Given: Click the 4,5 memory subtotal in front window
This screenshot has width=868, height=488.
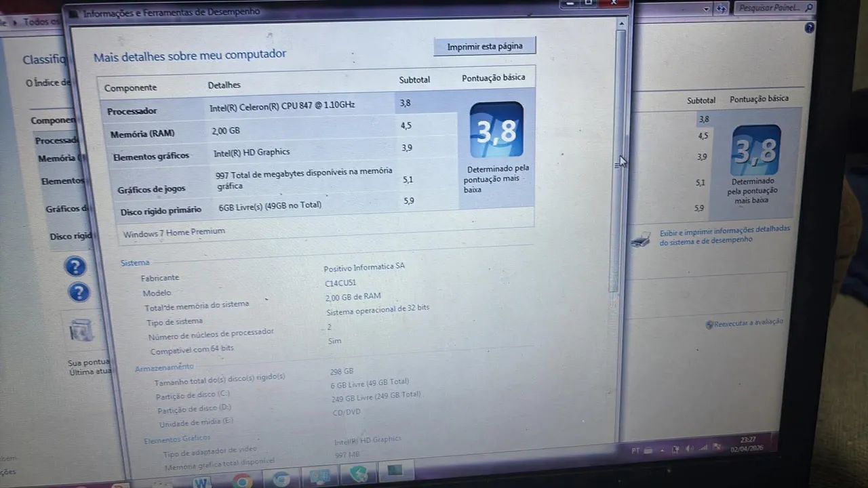Looking at the screenshot, I should 406,125.
